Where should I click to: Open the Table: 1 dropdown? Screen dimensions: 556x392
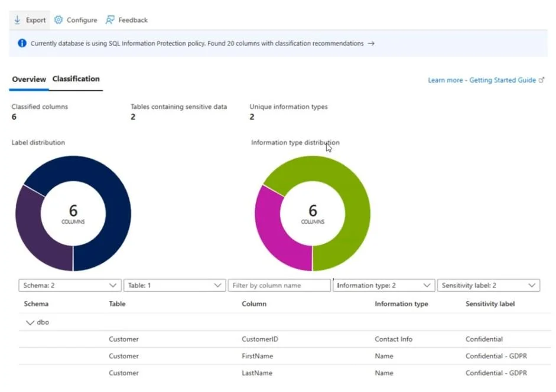click(x=174, y=285)
